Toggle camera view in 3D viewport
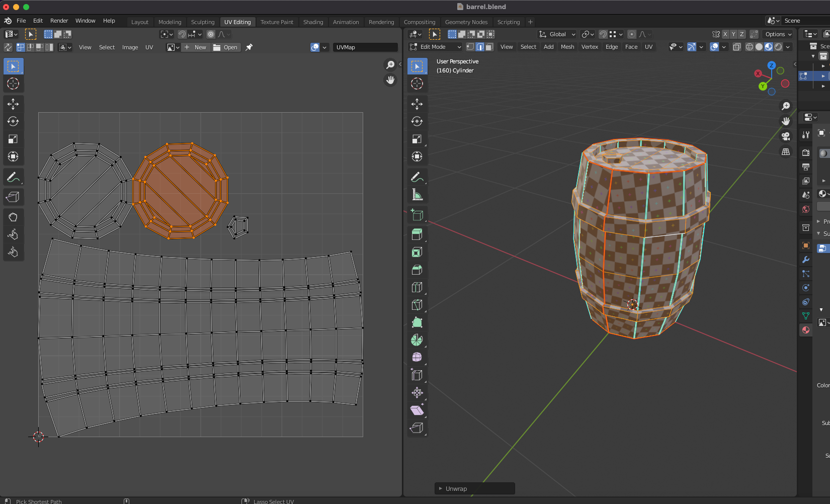 coord(785,136)
